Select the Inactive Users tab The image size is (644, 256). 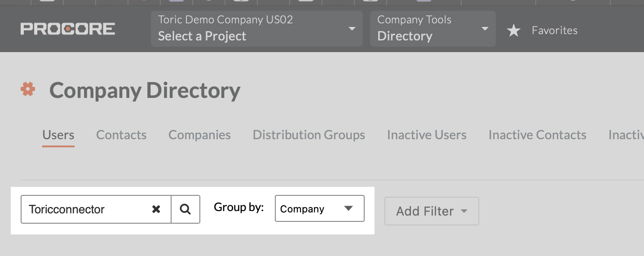pos(427,135)
